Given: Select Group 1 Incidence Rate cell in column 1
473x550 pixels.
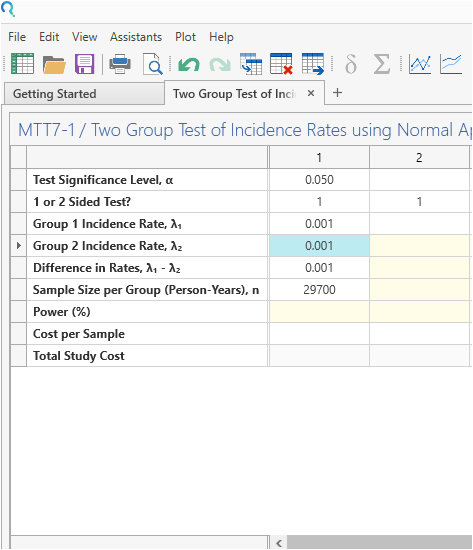Looking at the screenshot, I should click(x=319, y=224).
